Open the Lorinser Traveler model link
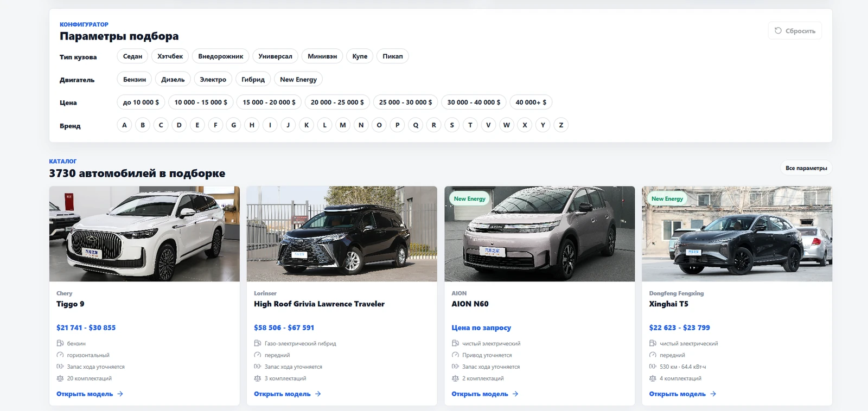 point(288,394)
